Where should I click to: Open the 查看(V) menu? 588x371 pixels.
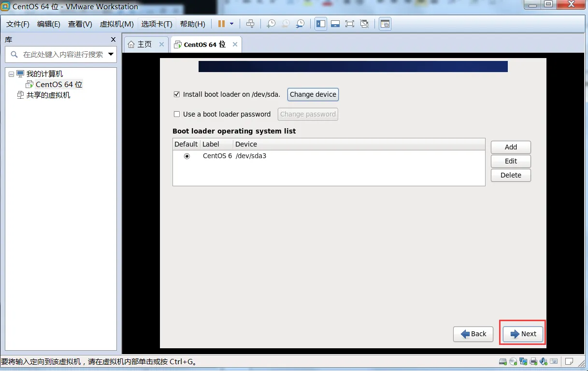pyautogui.click(x=80, y=24)
